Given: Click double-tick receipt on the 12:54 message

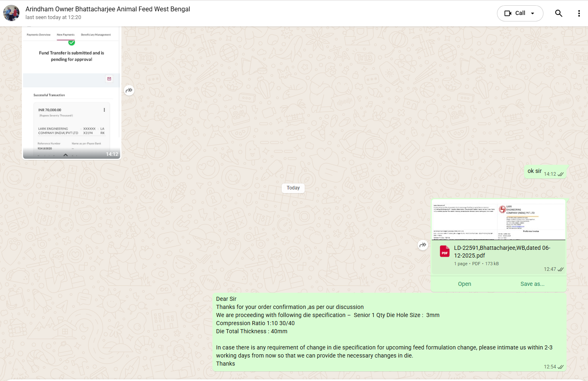Looking at the screenshot, I should pyautogui.click(x=560, y=367).
